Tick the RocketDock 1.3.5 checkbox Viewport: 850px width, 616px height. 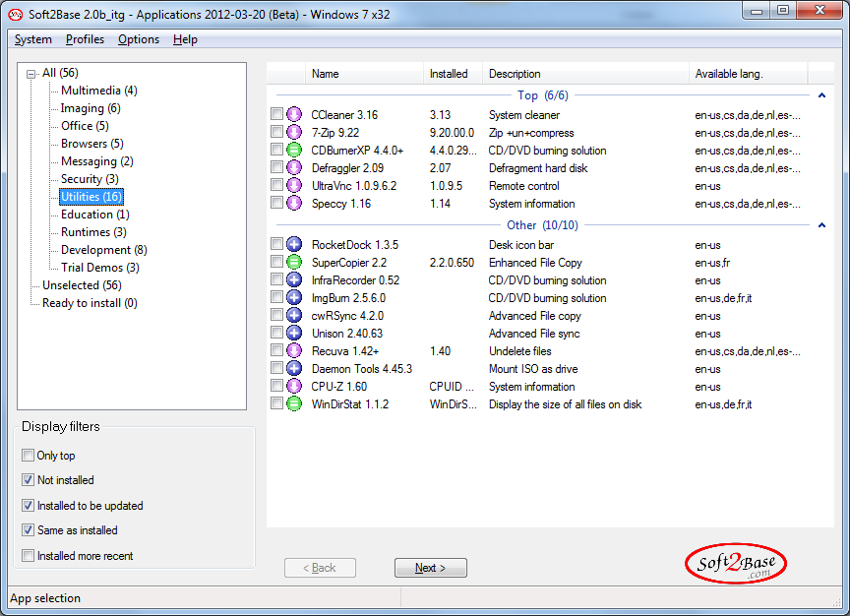tap(277, 244)
